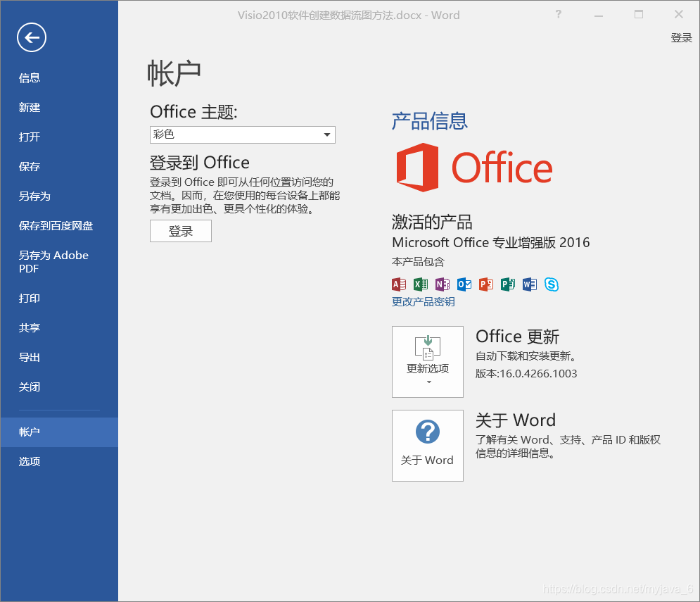Click the help question mark in title bar
Image resolution: width=700 pixels, height=602 pixels.
pos(558,14)
